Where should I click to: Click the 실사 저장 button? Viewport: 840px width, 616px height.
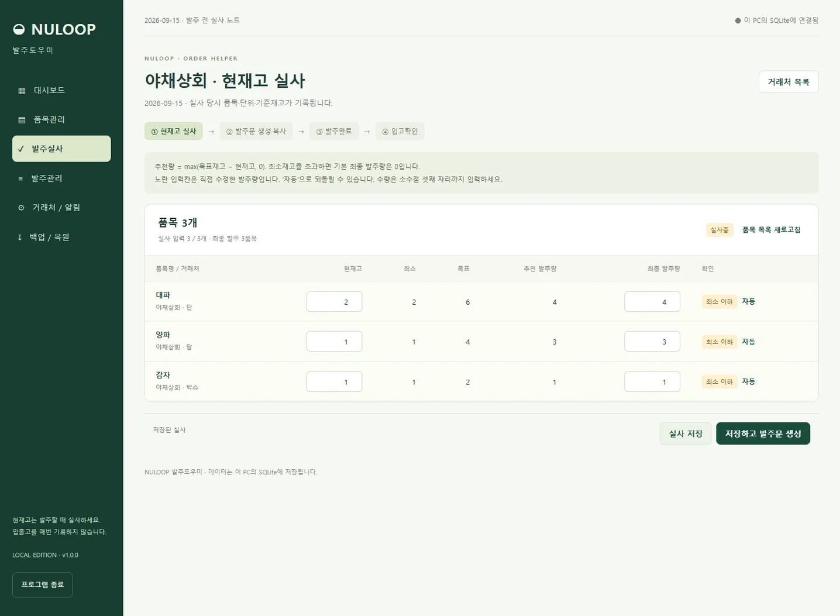click(686, 433)
